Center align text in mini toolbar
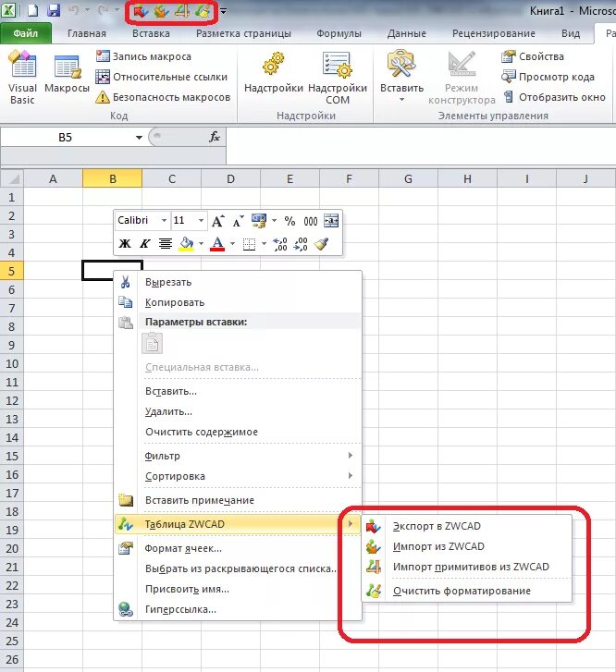Viewport: 616px width, 672px height. 166,244
